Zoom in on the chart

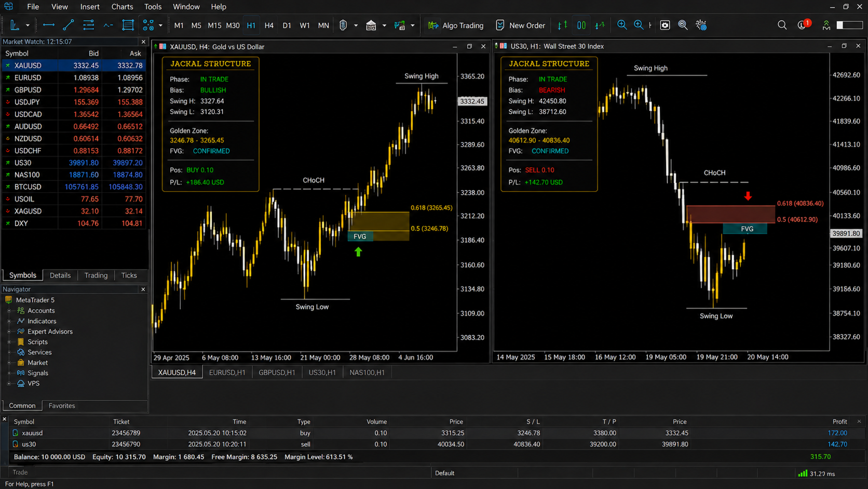(x=622, y=25)
